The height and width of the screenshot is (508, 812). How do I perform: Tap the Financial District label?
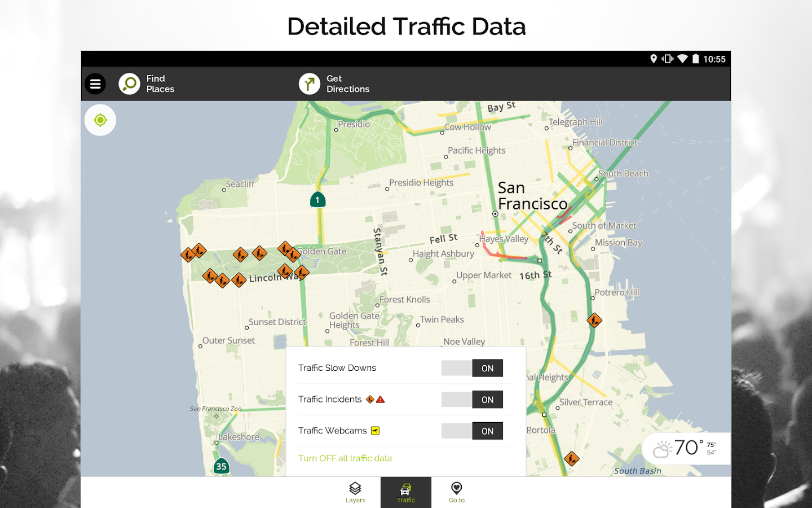pyautogui.click(x=604, y=143)
